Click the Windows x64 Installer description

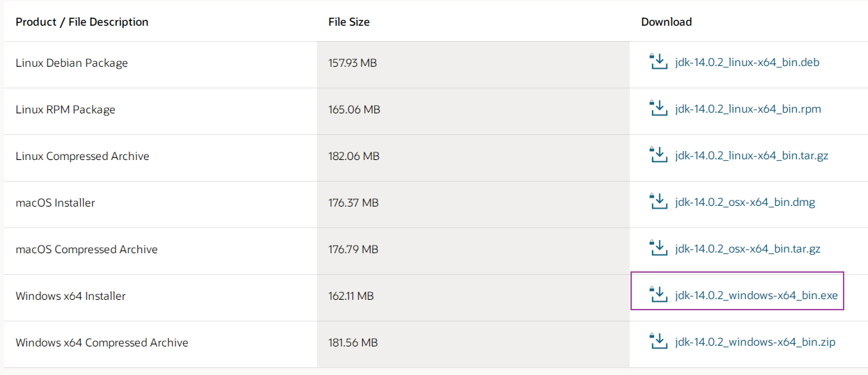[x=70, y=296]
